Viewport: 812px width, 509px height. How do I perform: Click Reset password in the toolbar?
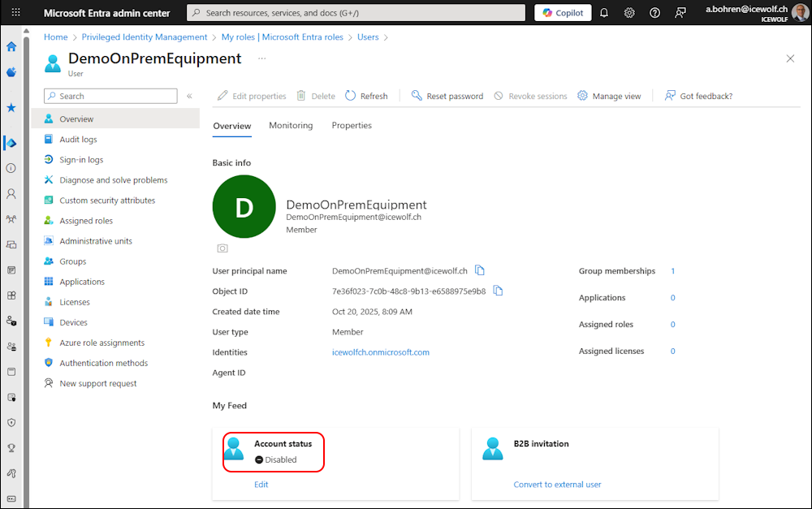[447, 96]
